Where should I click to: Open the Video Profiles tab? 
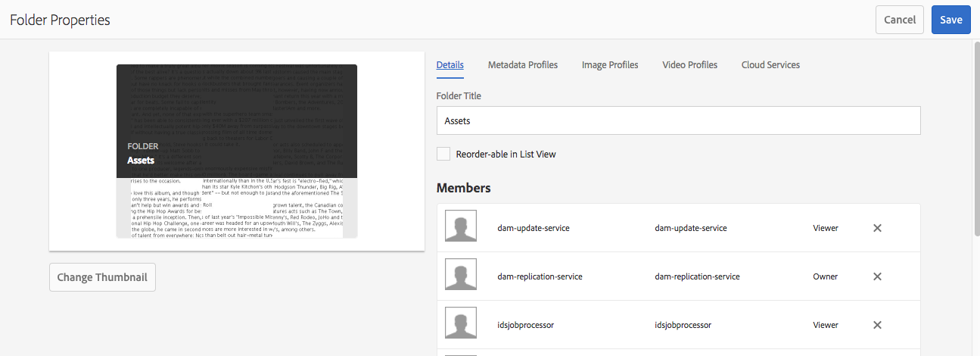pyautogui.click(x=689, y=65)
